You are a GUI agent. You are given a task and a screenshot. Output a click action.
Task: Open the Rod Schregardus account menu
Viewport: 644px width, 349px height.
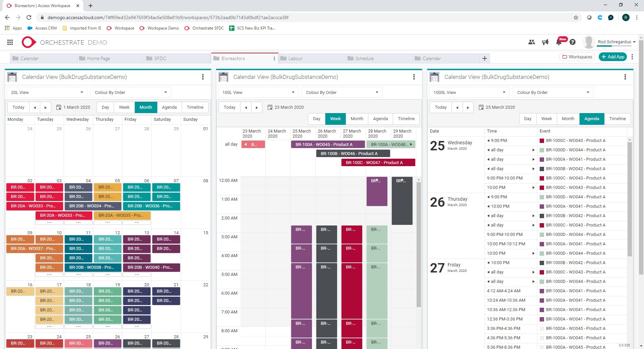click(x=616, y=42)
